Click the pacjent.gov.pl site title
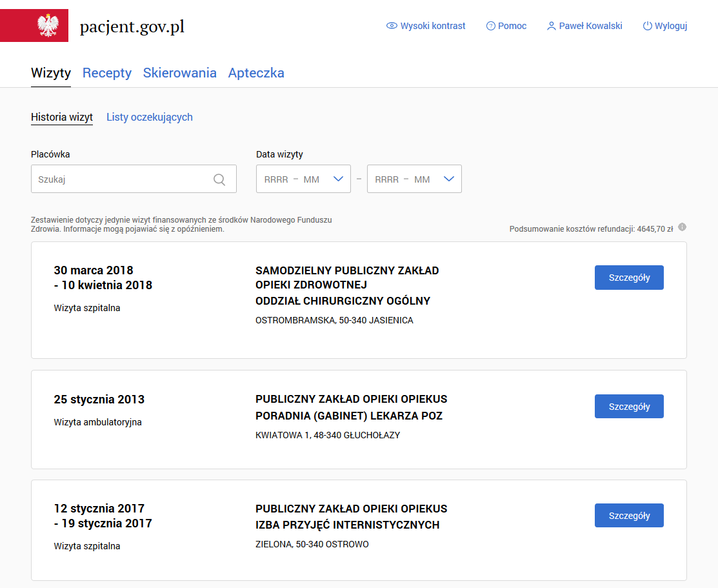 click(132, 26)
